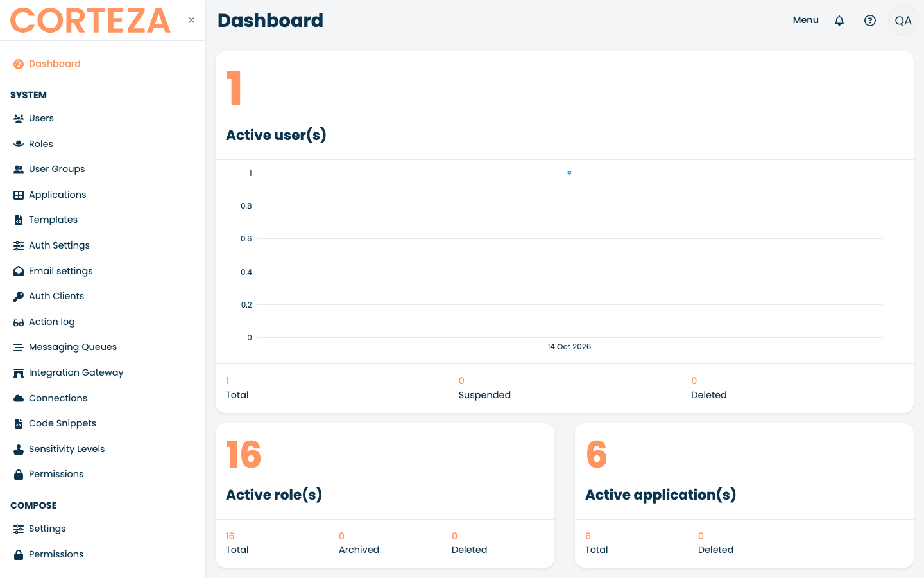The height and width of the screenshot is (578, 924).
Task: Click the Sensitivity Levels stamp icon
Action: (x=19, y=449)
